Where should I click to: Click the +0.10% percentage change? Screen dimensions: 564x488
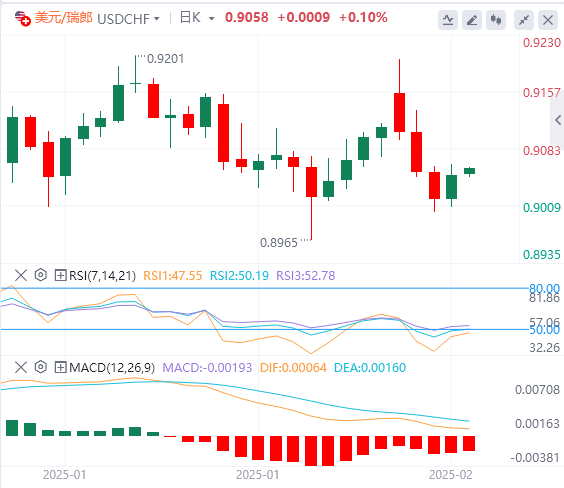coord(363,17)
